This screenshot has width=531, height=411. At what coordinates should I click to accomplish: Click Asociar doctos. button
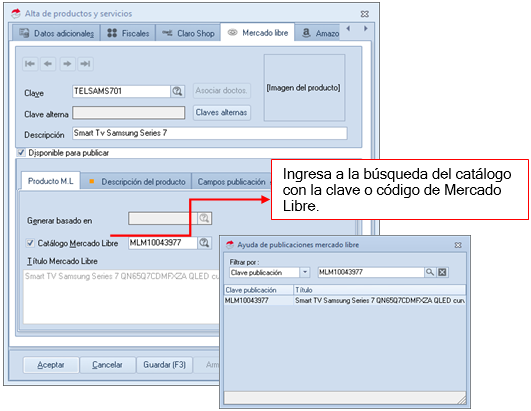pos(221,91)
